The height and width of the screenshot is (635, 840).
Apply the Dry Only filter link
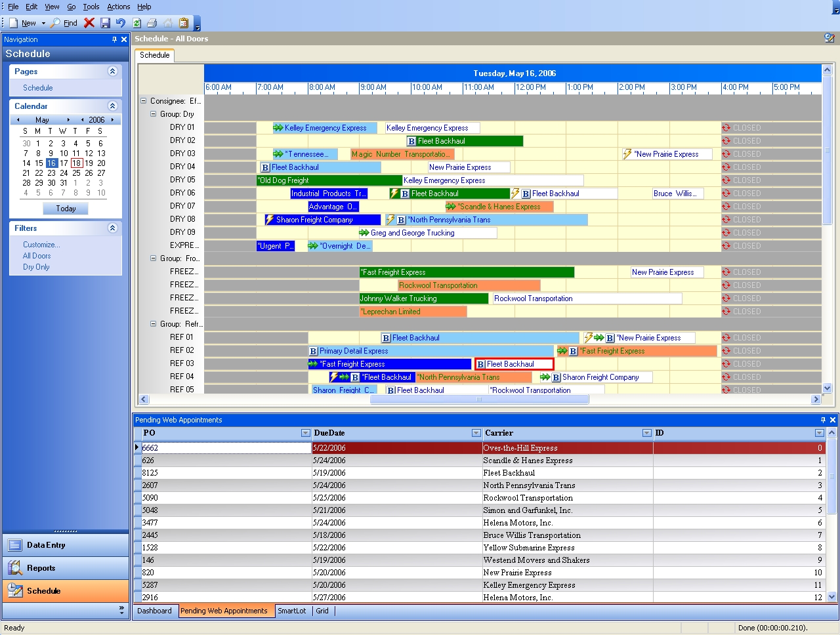(36, 267)
